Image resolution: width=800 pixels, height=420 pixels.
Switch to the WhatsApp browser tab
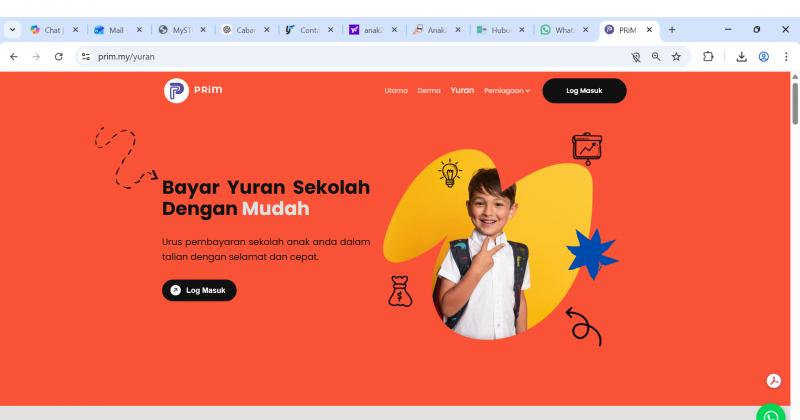click(558, 30)
